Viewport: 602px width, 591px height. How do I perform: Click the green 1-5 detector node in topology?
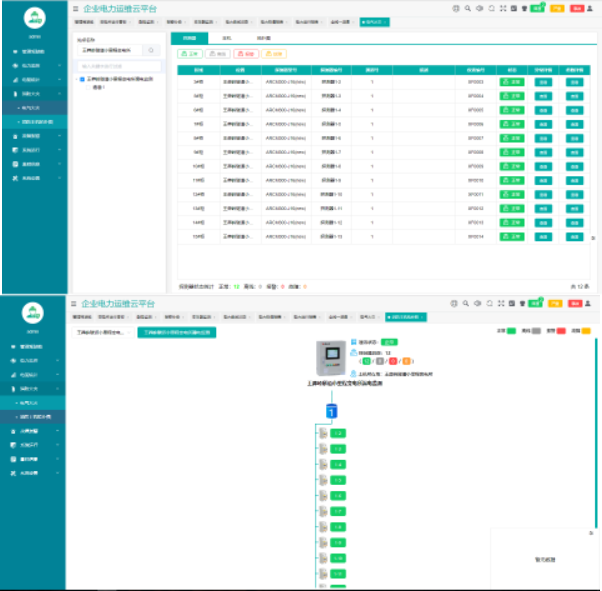point(338,480)
